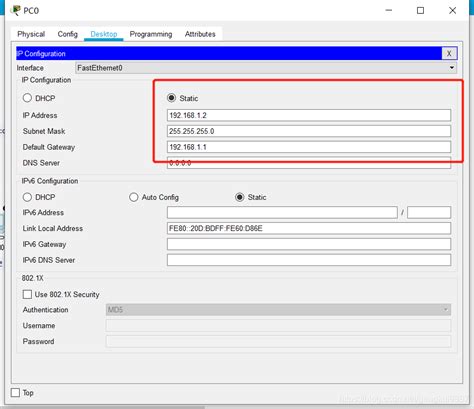Image resolution: width=474 pixels, height=409 pixels.
Task: Click the IP Address field 192.168.1.2
Action: pyautogui.click(x=309, y=115)
